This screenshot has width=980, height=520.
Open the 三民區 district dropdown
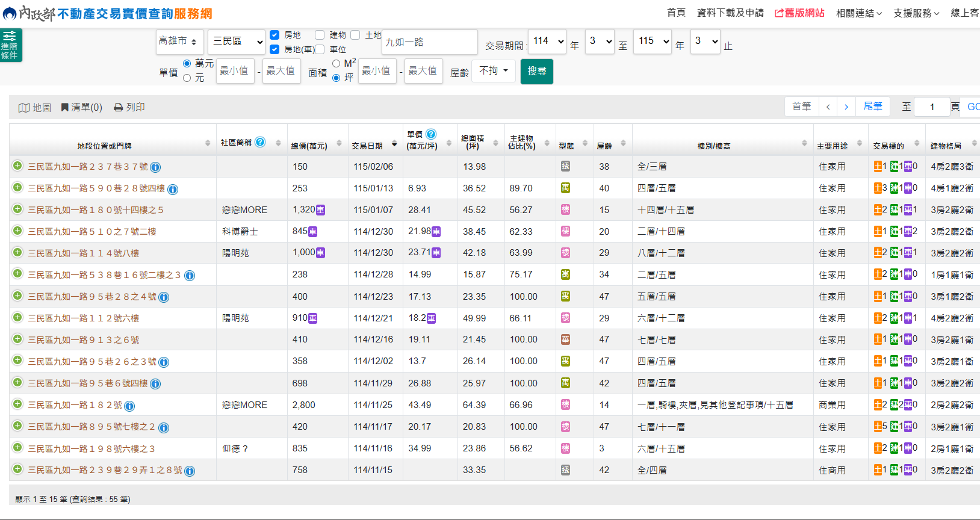[x=237, y=42]
